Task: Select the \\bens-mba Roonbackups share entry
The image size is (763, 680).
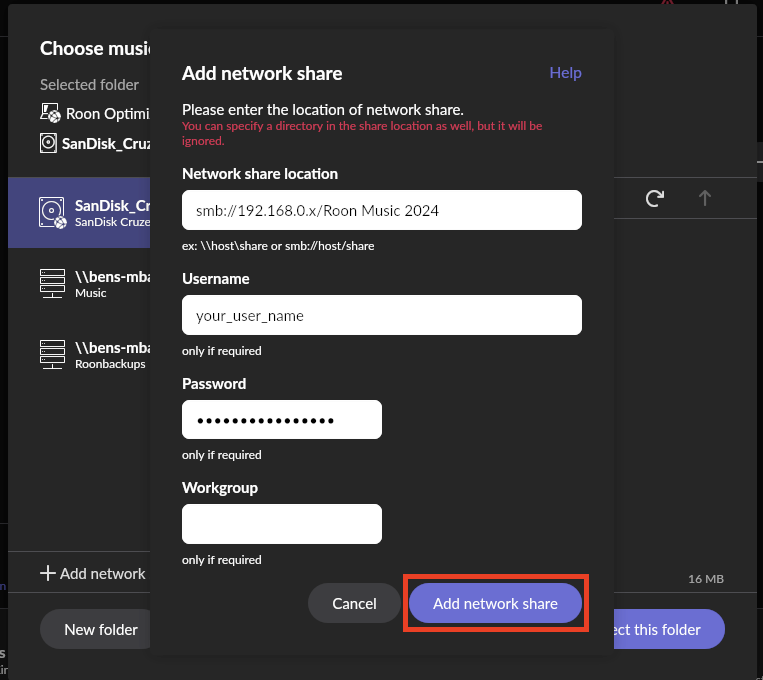Action: coord(79,355)
